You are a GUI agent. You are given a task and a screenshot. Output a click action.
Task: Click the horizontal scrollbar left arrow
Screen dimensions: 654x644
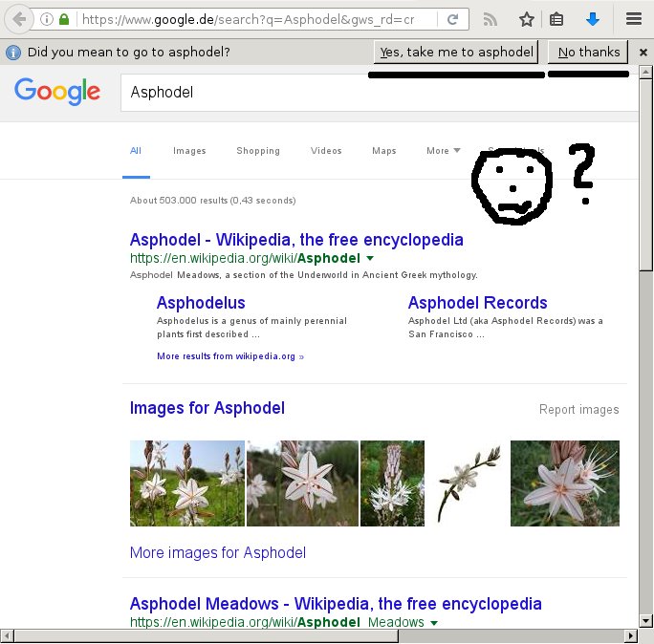(7, 636)
